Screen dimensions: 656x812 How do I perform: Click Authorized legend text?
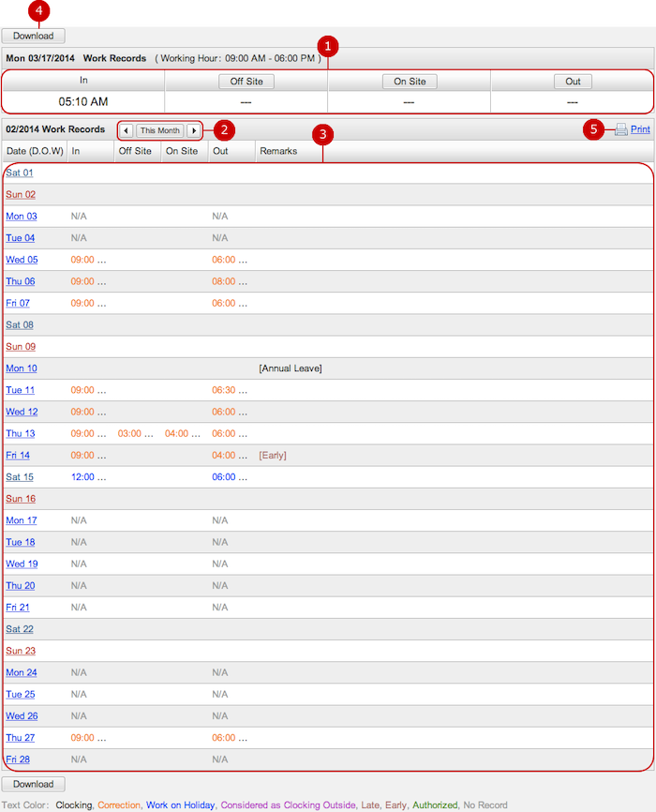(x=435, y=805)
